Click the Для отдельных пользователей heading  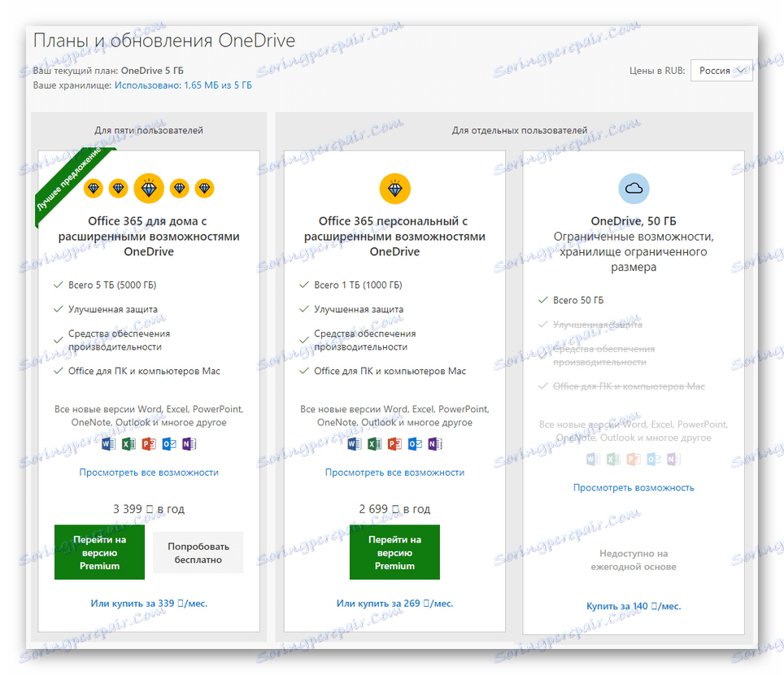[x=520, y=130]
